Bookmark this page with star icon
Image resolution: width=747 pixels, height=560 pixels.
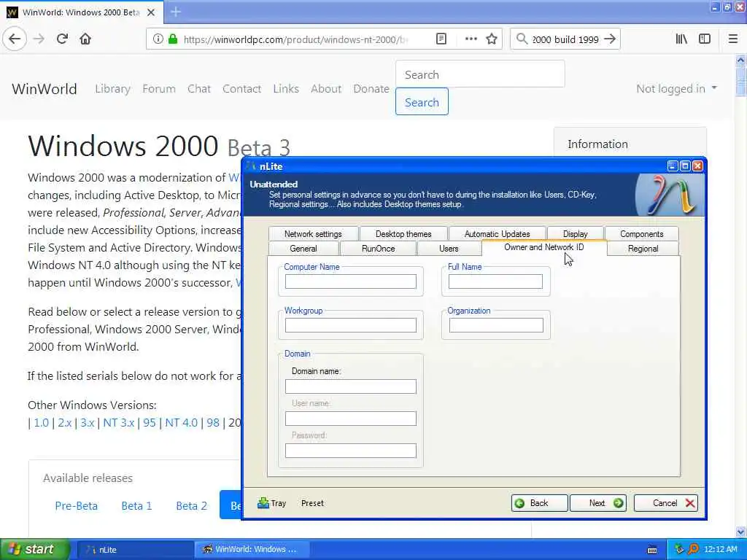(492, 39)
